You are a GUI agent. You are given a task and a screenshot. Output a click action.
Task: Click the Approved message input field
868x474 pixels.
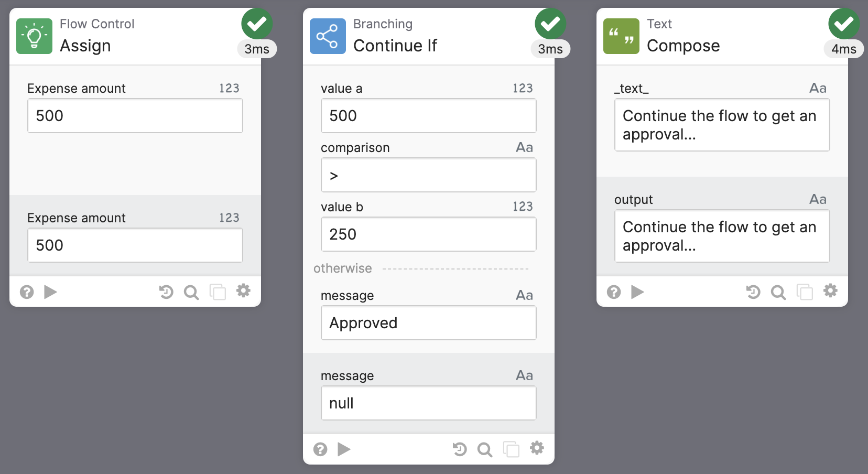point(429,323)
